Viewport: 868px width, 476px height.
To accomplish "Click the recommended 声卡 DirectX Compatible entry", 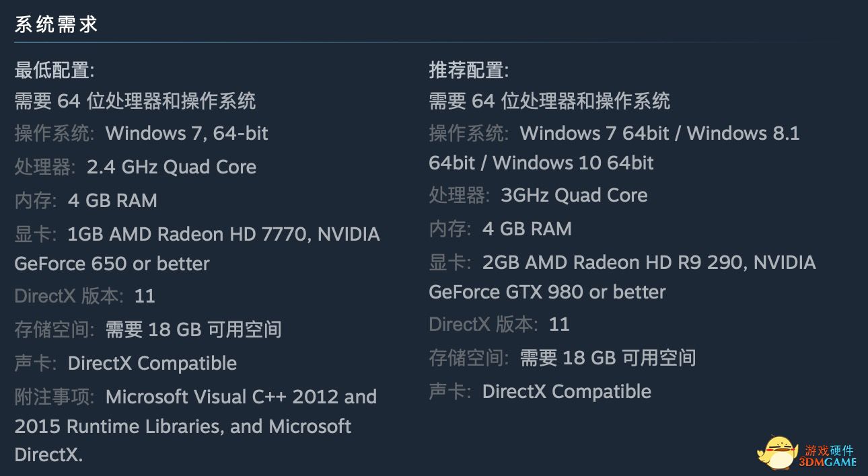I will [x=540, y=391].
